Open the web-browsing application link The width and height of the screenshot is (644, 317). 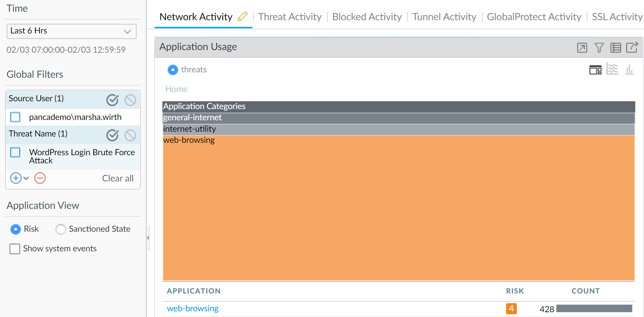click(x=193, y=309)
